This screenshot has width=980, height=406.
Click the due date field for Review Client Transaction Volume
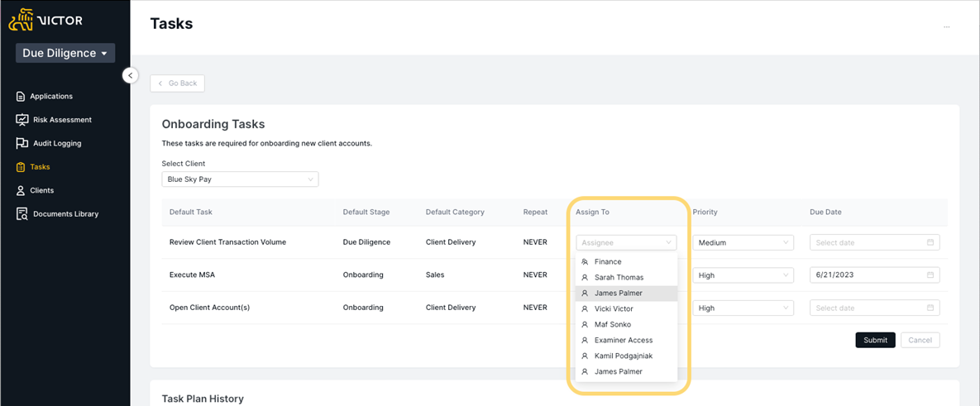click(875, 242)
